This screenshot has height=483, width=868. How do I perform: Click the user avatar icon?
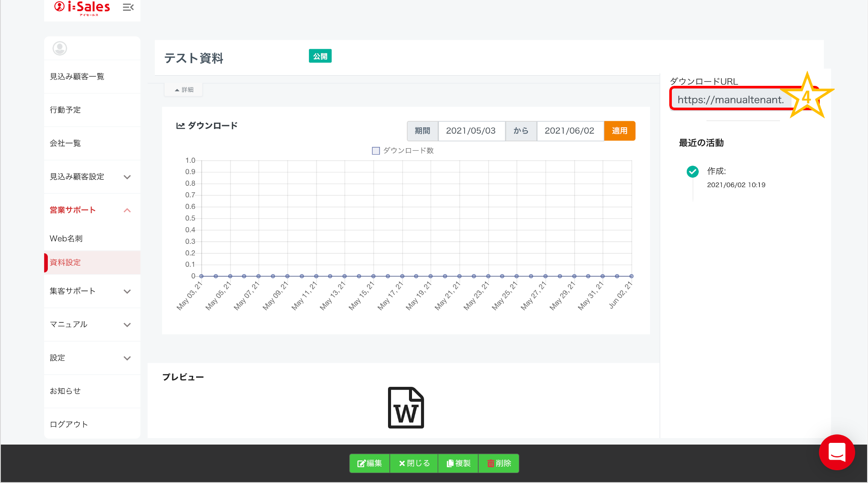tap(60, 48)
